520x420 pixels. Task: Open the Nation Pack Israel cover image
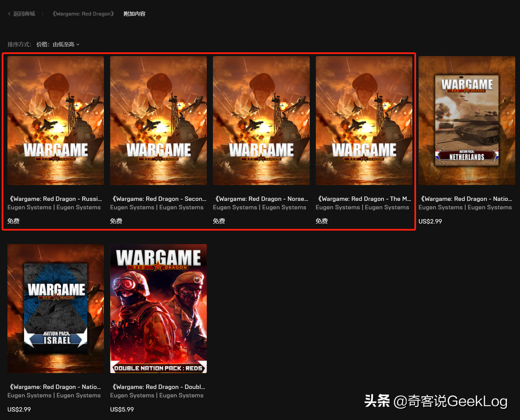pos(56,309)
